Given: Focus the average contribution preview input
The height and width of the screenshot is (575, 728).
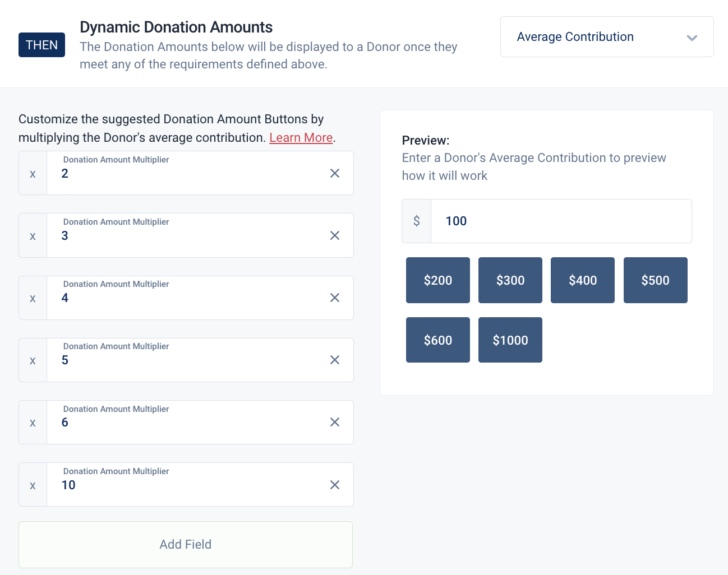Looking at the screenshot, I should pyautogui.click(x=561, y=221).
